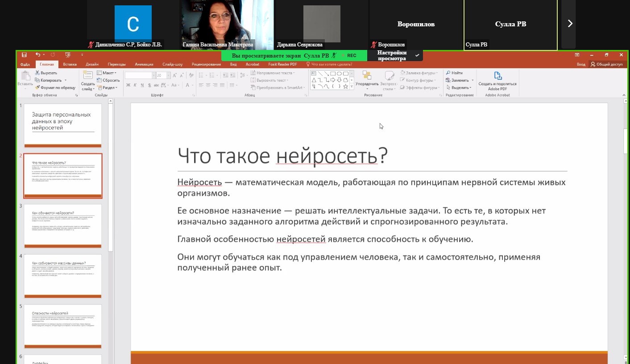The height and width of the screenshot is (364, 630).
Task: Switch to the Слайд-шоу tab
Action: click(173, 64)
